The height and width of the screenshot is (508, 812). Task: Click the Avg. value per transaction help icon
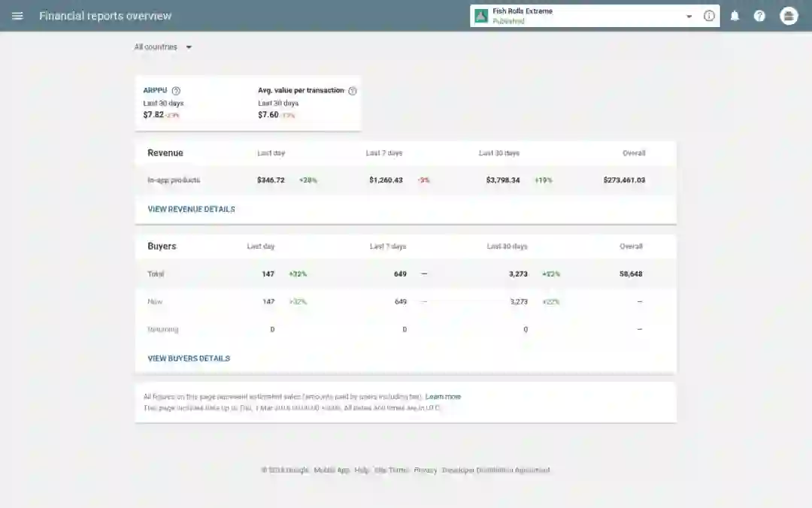[352, 91]
